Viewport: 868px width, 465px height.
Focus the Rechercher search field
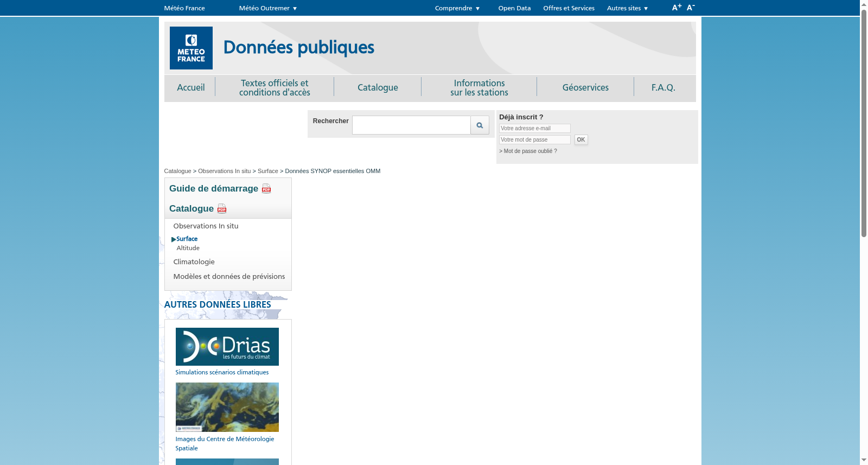pyautogui.click(x=411, y=125)
